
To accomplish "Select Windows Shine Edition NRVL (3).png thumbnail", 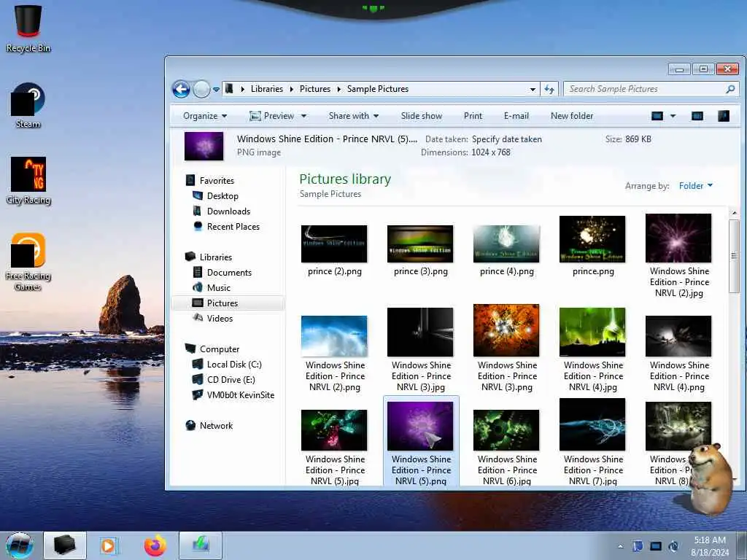I will click(x=506, y=330).
